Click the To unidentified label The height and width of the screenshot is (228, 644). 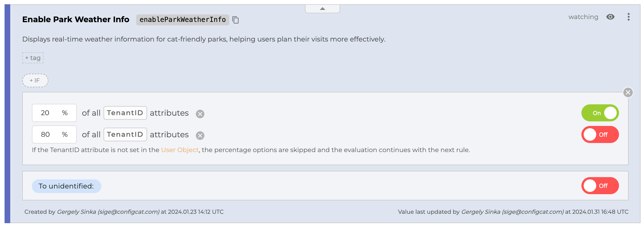coord(66,186)
